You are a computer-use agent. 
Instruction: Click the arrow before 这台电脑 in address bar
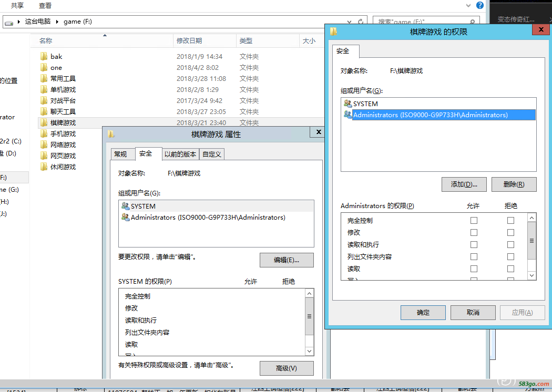(18, 22)
